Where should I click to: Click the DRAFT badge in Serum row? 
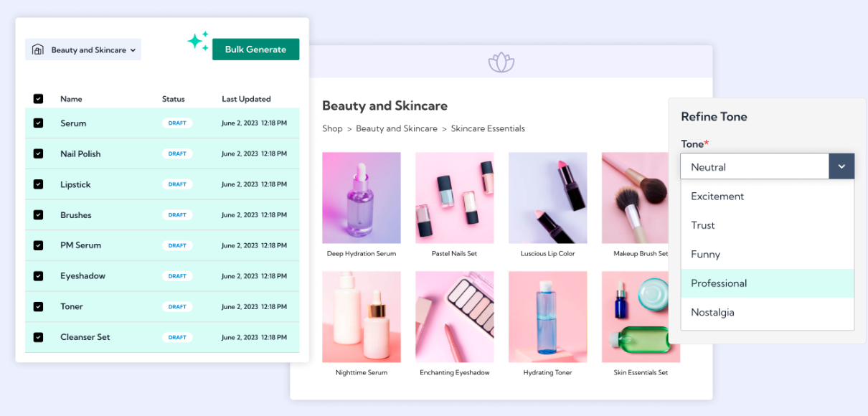[x=177, y=123]
